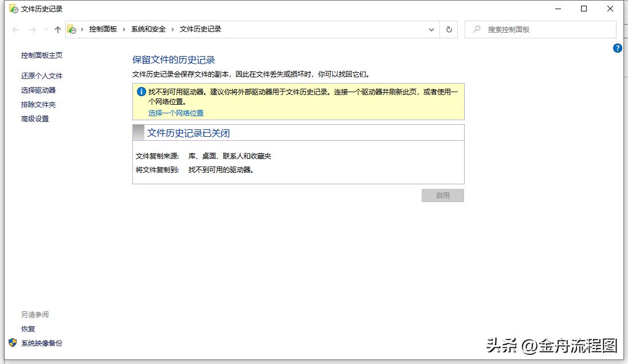Navigate to 控制面板 in the breadcrumb

(x=102, y=29)
